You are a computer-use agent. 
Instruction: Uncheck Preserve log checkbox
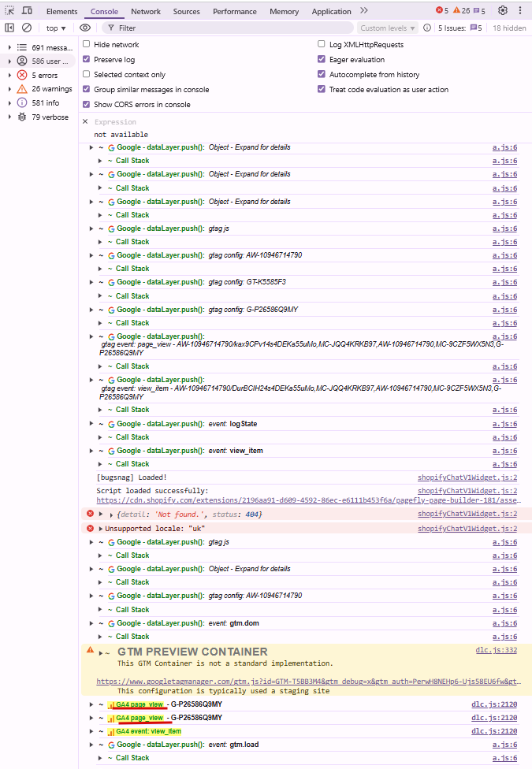pos(87,59)
